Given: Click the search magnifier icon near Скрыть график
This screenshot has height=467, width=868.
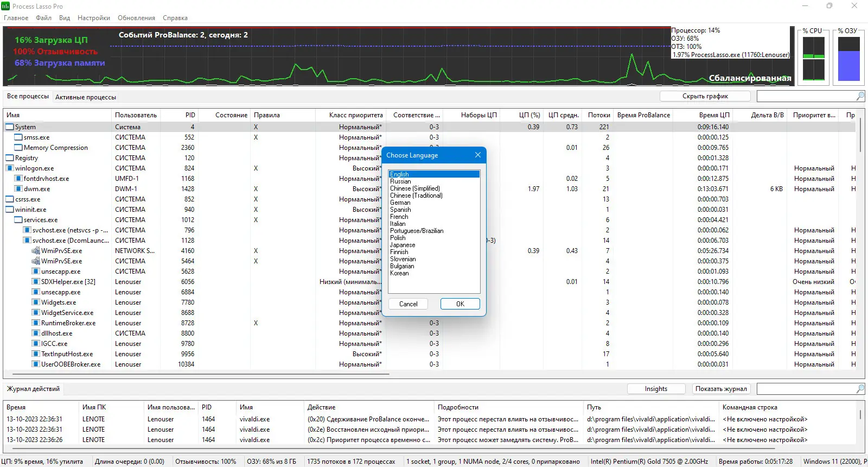Looking at the screenshot, I should [860, 96].
